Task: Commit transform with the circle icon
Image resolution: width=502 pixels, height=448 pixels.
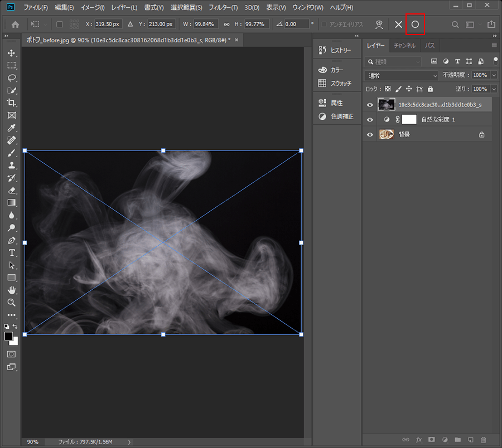Action: click(x=415, y=25)
